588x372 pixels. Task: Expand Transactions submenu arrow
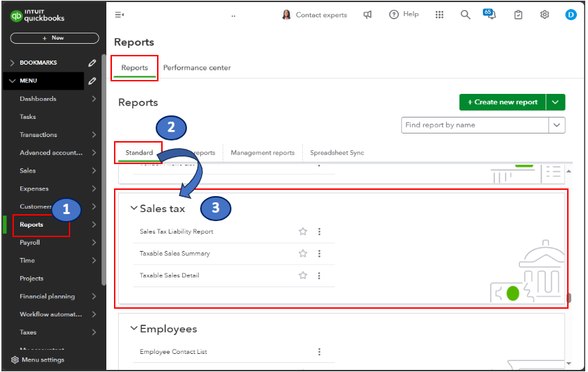94,135
